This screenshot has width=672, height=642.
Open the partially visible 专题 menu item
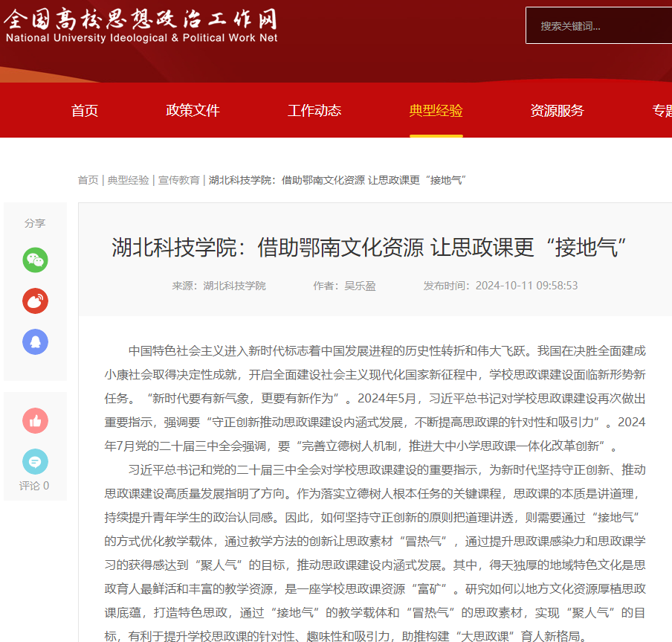(x=662, y=111)
